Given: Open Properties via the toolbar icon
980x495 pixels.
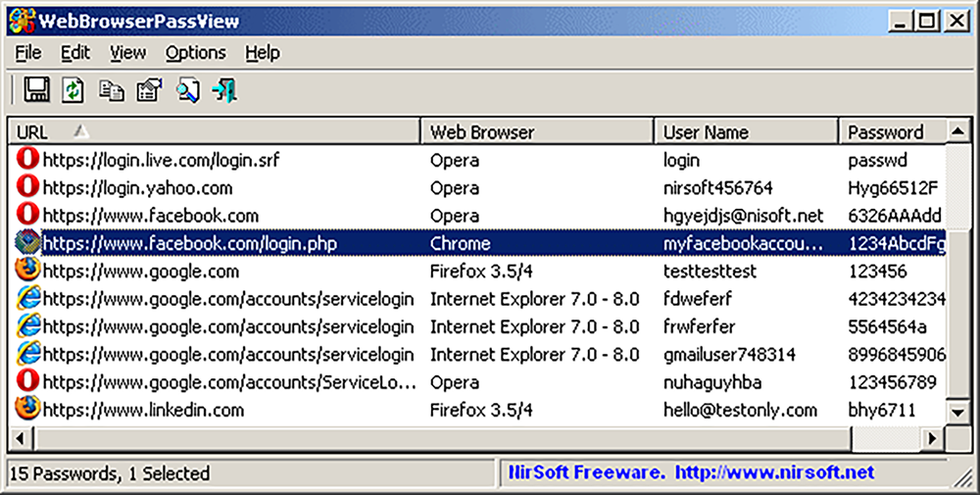Looking at the screenshot, I should [149, 90].
